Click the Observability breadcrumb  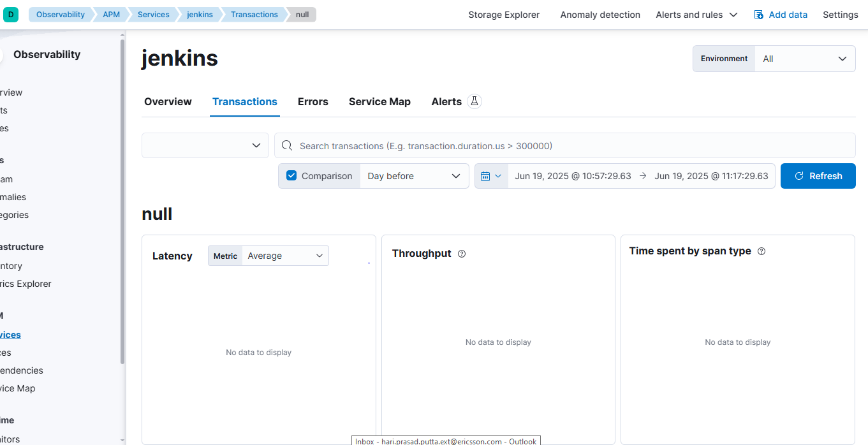[x=60, y=15]
